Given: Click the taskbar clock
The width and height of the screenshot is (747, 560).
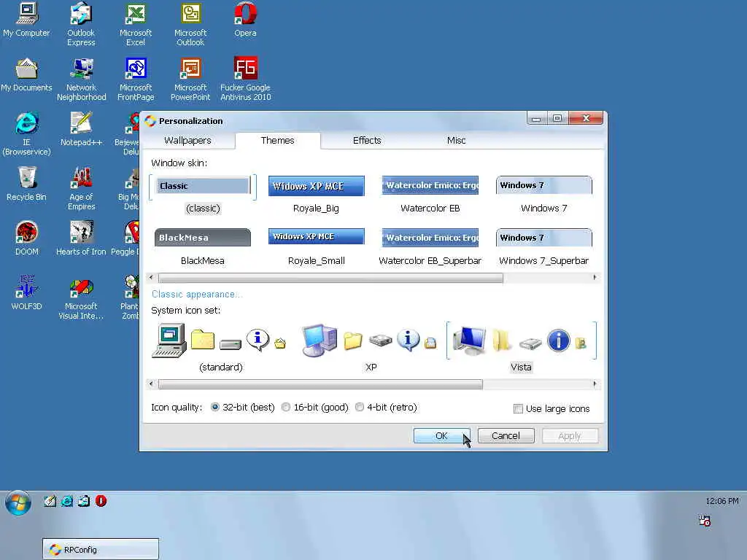Looking at the screenshot, I should coord(722,501).
